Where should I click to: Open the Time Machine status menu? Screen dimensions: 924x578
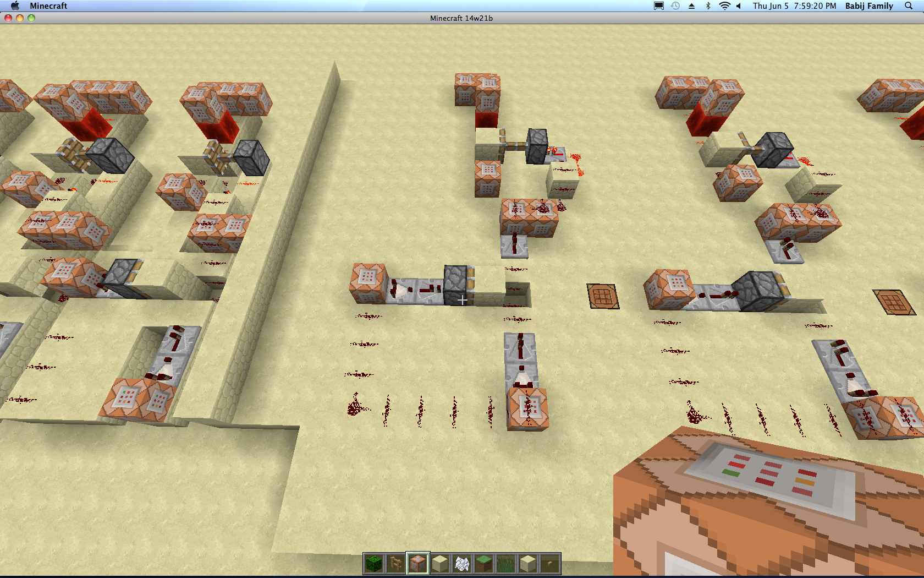[675, 6]
